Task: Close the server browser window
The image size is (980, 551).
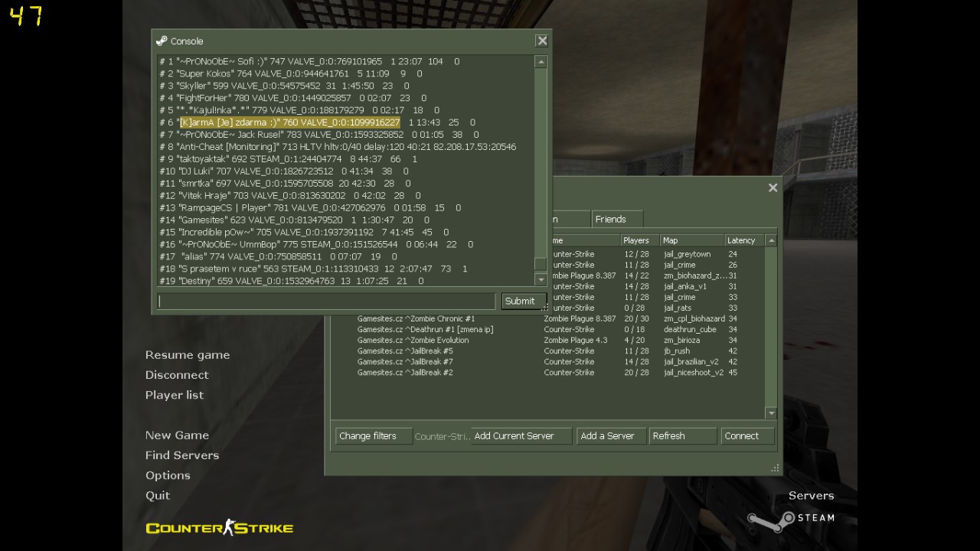Action: (x=773, y=187)
